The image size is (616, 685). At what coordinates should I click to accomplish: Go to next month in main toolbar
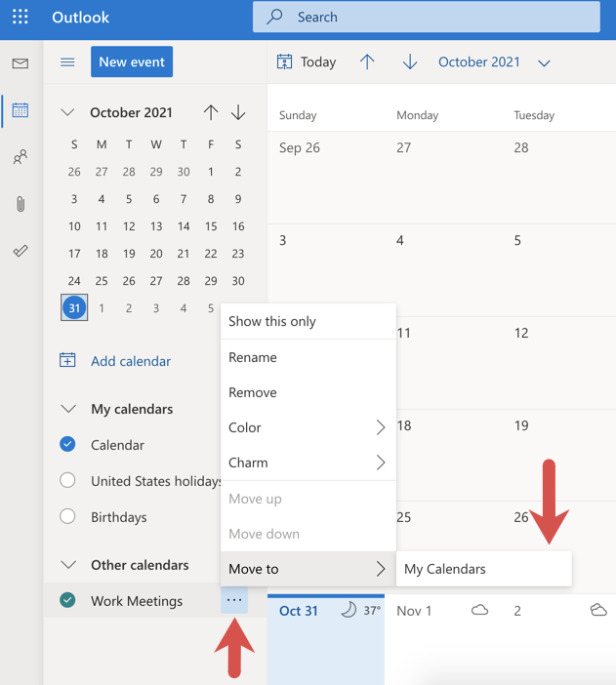point(410,61)
